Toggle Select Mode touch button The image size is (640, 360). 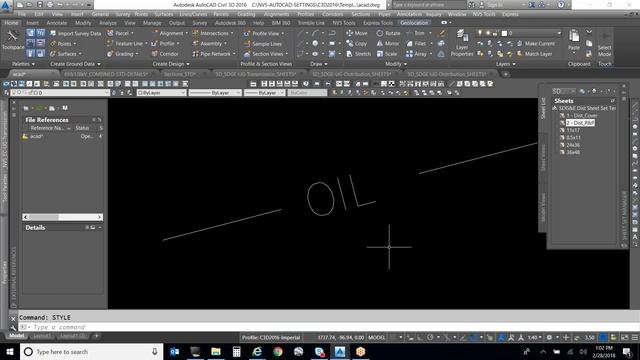(604, 44)
